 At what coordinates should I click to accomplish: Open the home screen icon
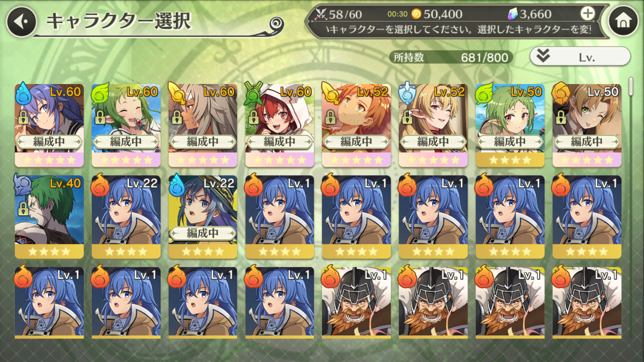(x=623, y=21)
